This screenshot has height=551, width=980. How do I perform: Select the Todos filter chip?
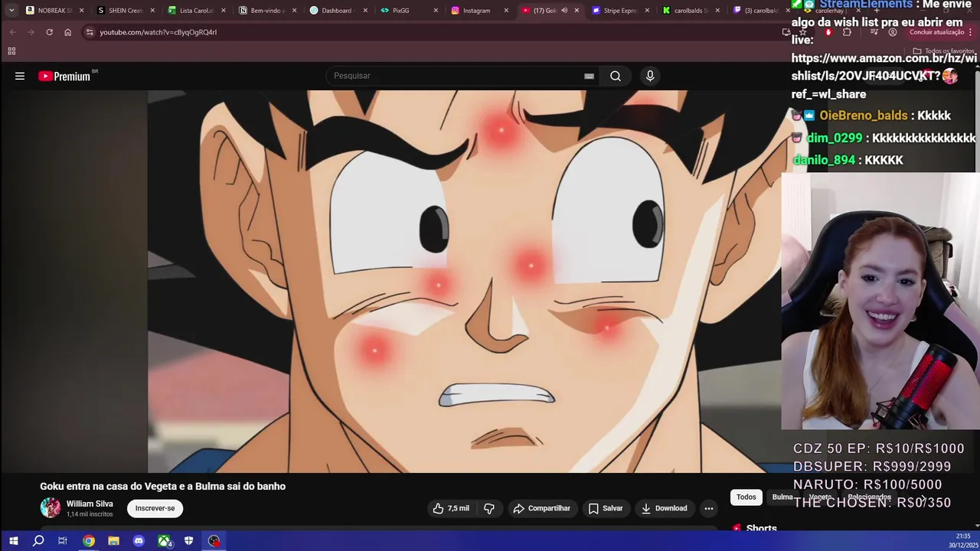746,497
